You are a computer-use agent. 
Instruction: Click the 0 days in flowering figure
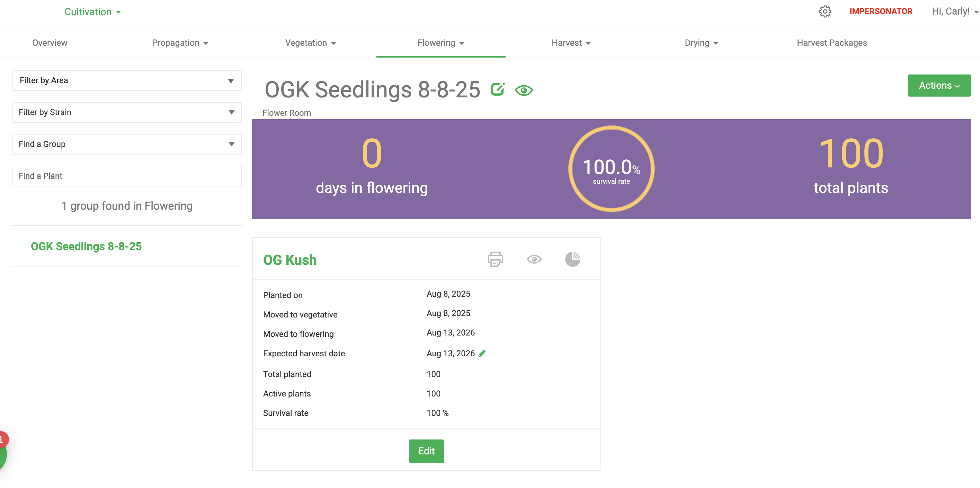click(371, 154)
